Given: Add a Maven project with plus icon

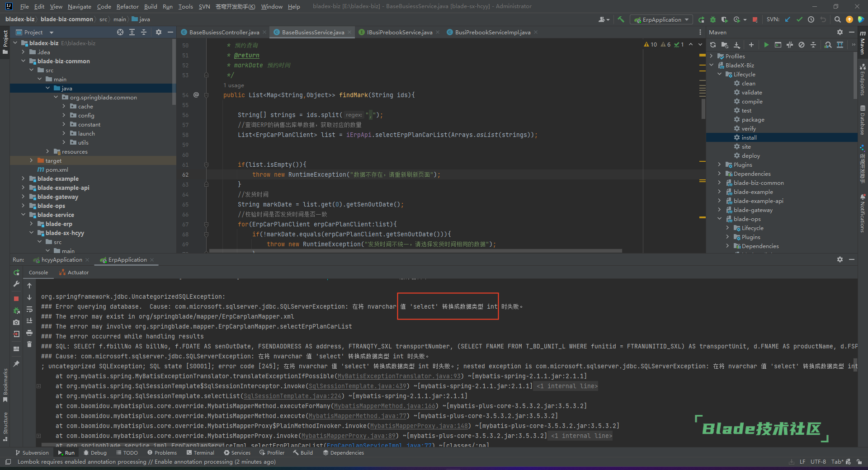Looking at the screenshot, I should coord(751,45).
